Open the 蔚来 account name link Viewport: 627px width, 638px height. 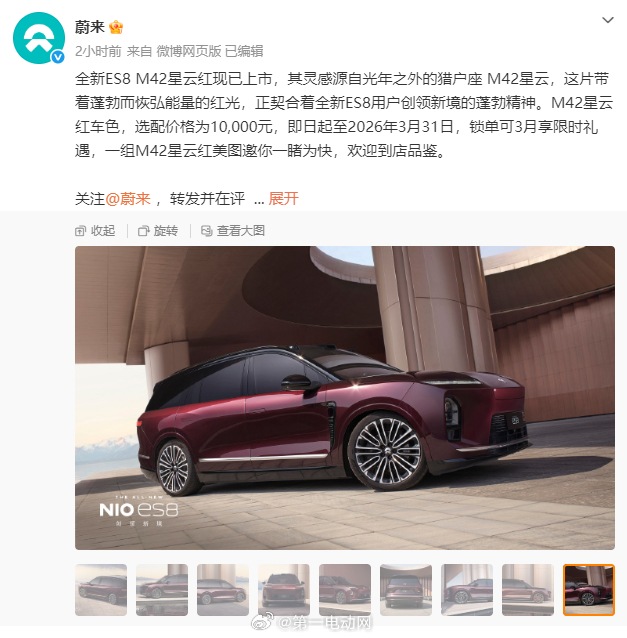click(90, 27)
